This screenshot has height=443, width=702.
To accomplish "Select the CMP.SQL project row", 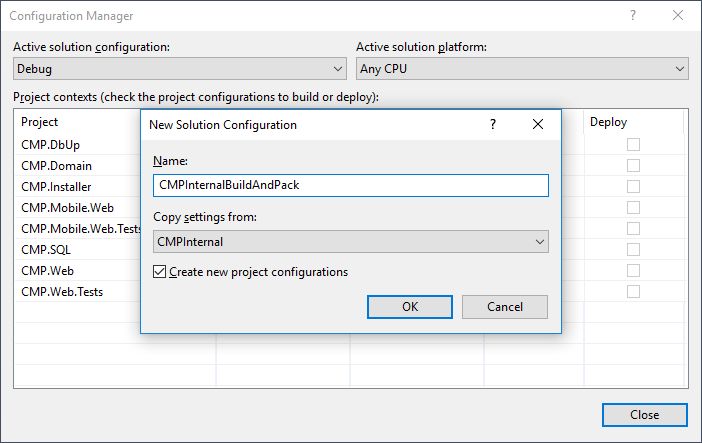I will [x=42, y=249].
